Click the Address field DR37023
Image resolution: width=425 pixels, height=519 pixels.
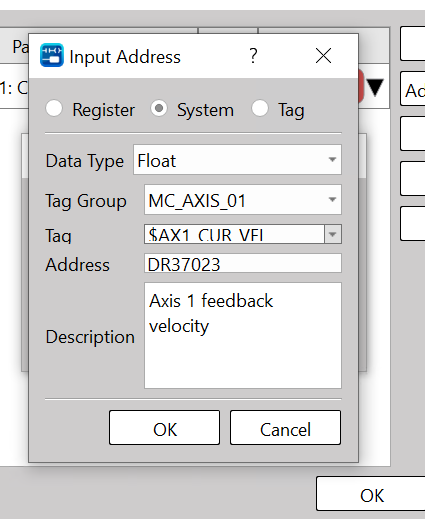pos(243,263)
